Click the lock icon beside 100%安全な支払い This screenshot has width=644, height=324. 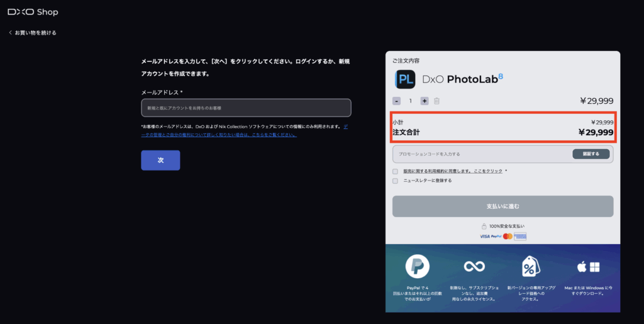(484, 226)
